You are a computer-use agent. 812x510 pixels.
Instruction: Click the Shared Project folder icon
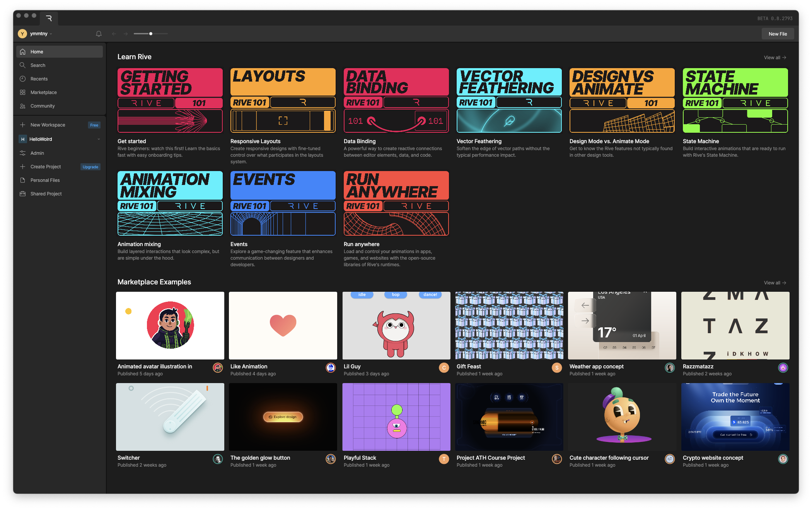point(23,193)
